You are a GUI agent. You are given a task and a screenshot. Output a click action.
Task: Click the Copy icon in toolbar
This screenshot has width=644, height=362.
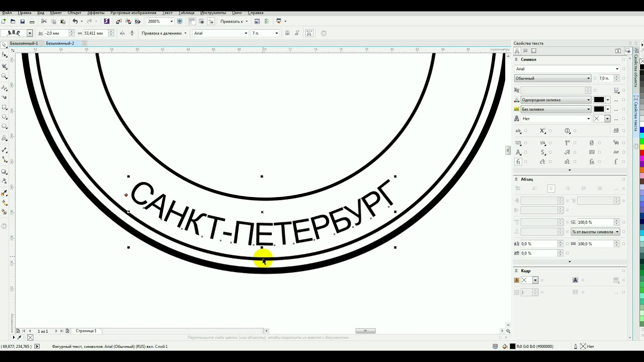(53, 22)
